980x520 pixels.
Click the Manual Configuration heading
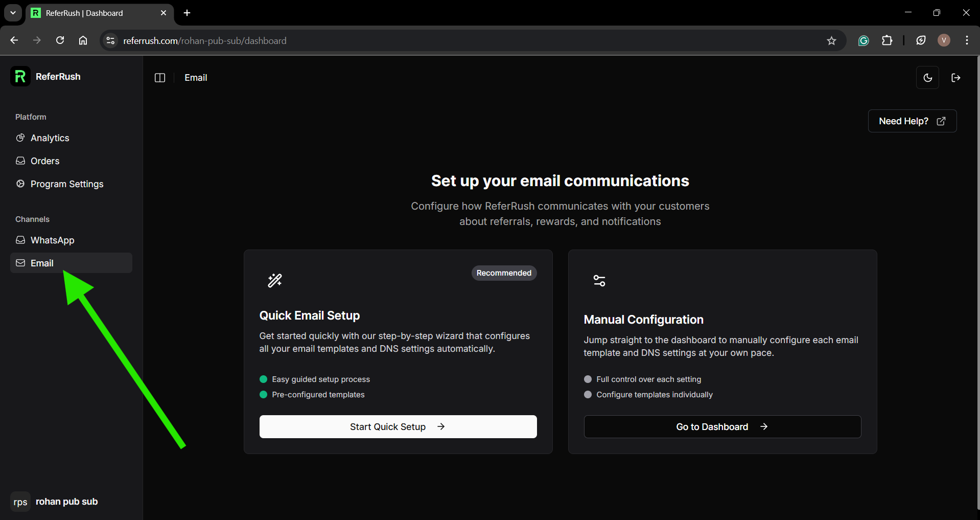[644, 320]
